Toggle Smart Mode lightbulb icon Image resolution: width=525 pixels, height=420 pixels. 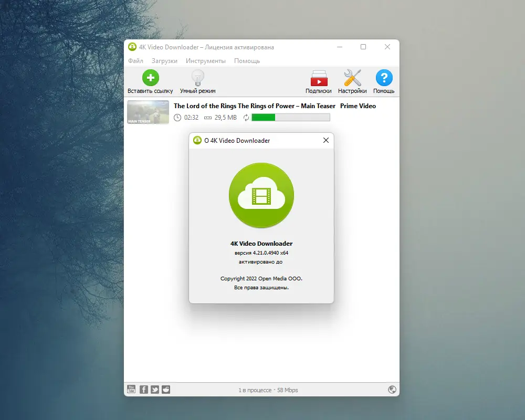(x=197, y=78)
